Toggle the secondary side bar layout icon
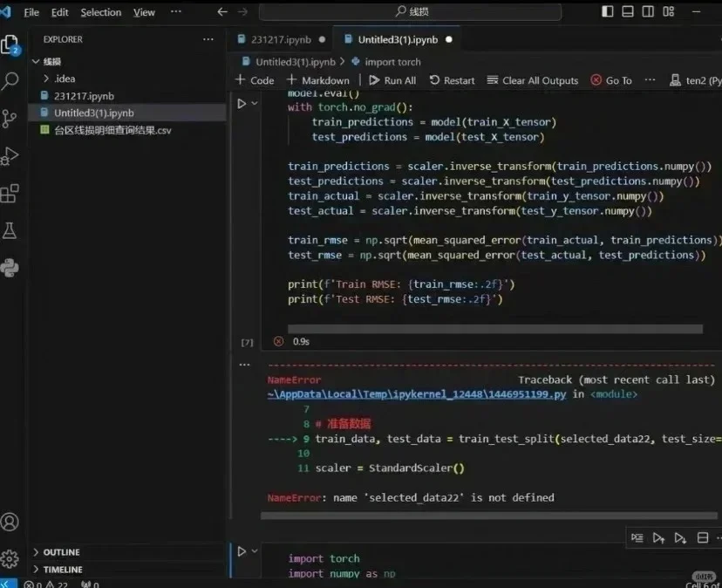722x588 pixels. click(x=648, y=11)
